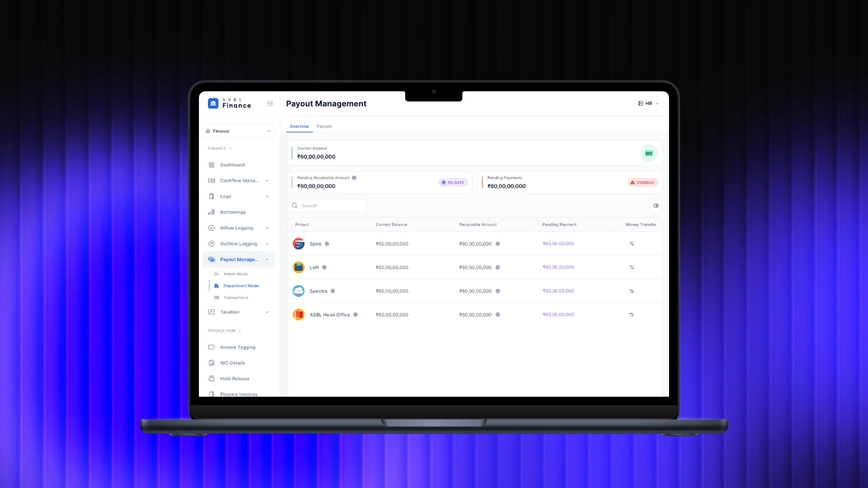Click the green card icon on Current Balance

click(x=649, y=153)
